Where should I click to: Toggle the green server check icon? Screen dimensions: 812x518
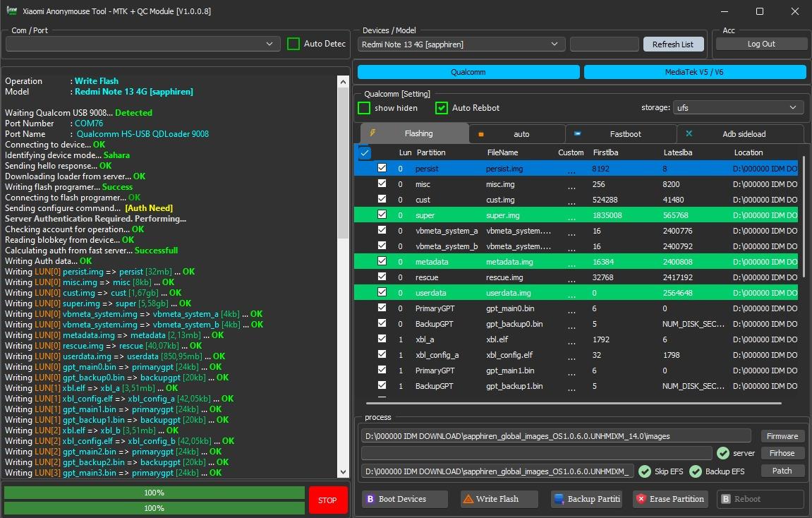(723, 453)
